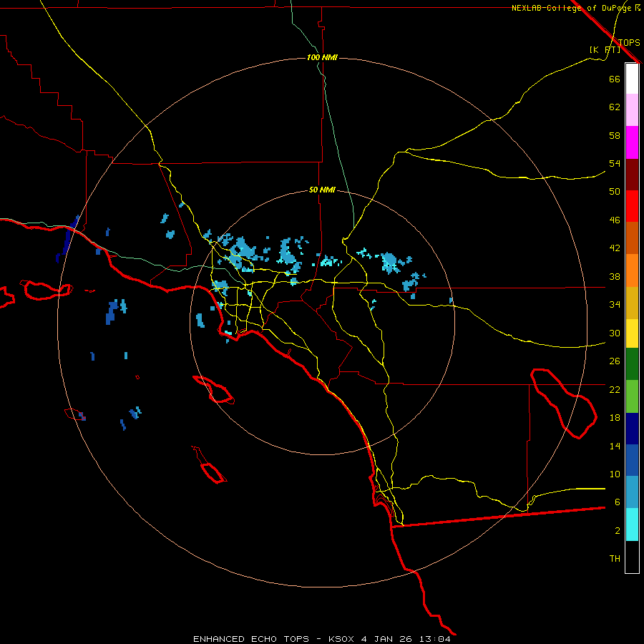Click the '2' scale value
The image size is (644, 644).
(x=618, y=531)
